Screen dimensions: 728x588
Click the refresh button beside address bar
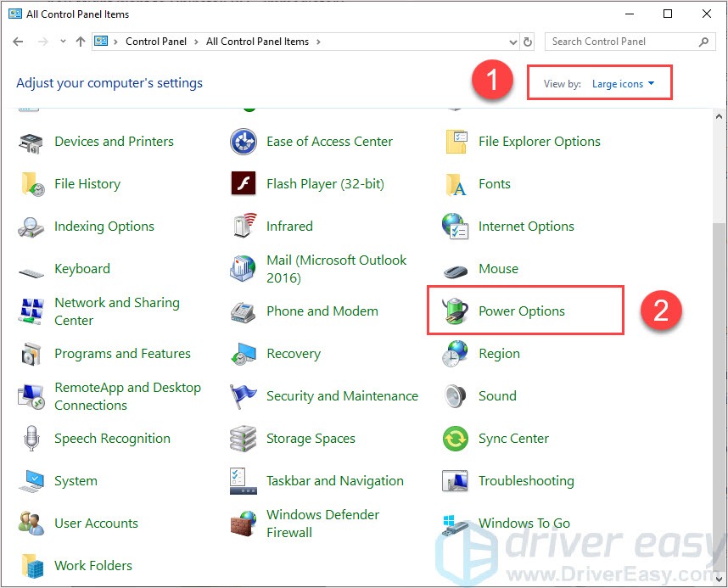528,41
